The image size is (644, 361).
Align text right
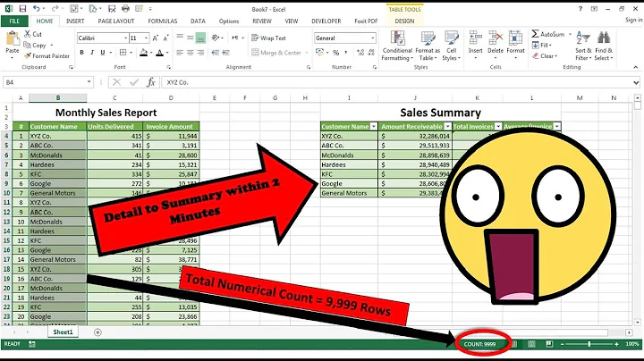pyautogui.click(x=200, y=53)
